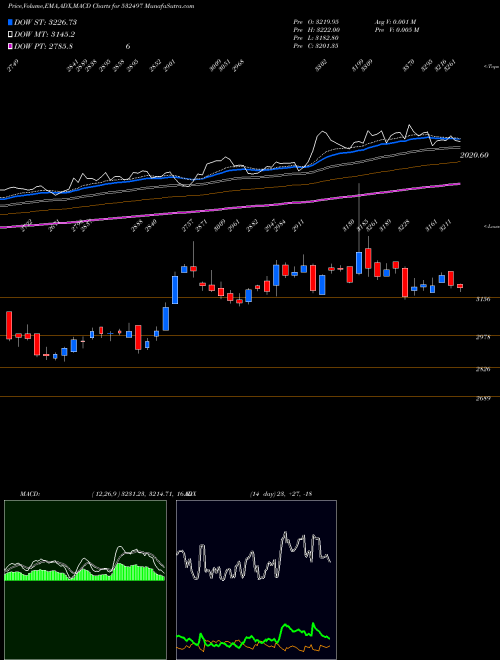Screen dimensions: 500x660
Task: Select the 'DOW MT: 3145.2' legend text
Action: click(45, 35)
